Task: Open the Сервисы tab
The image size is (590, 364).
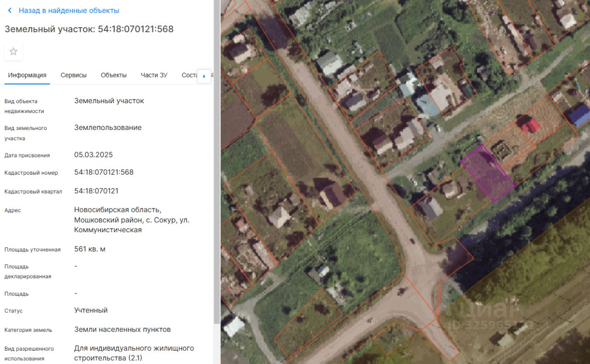Action: point(74,75)
